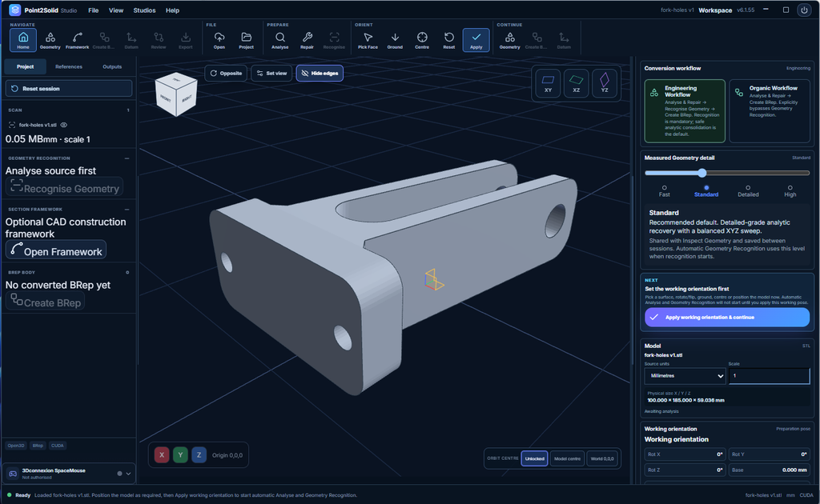Viewport: 820px width, 504px height.
Task: Select the Repair wrench tool
Action: (307, 40)
